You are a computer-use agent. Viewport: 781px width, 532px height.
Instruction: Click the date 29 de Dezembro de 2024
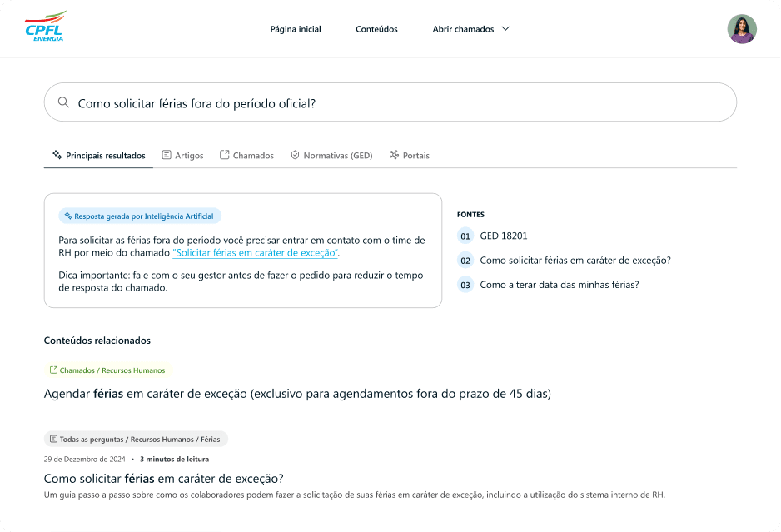click(x=85, y=460)
